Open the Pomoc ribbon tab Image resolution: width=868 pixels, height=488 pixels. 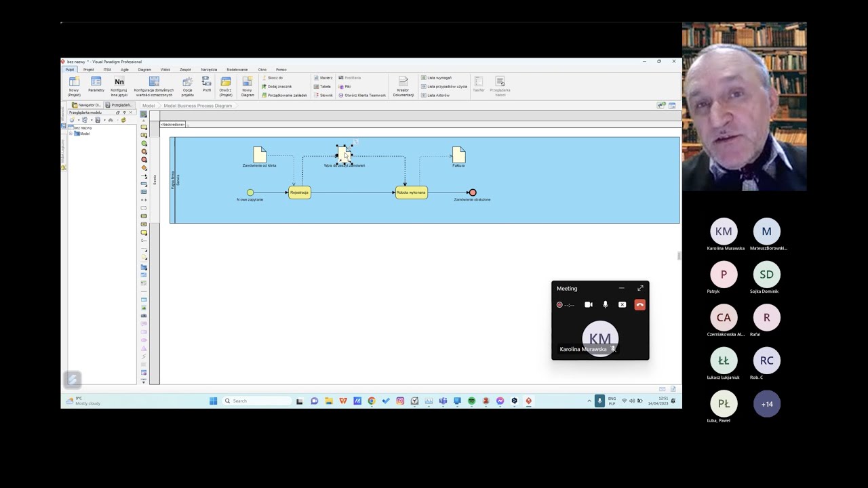[281, 69]
